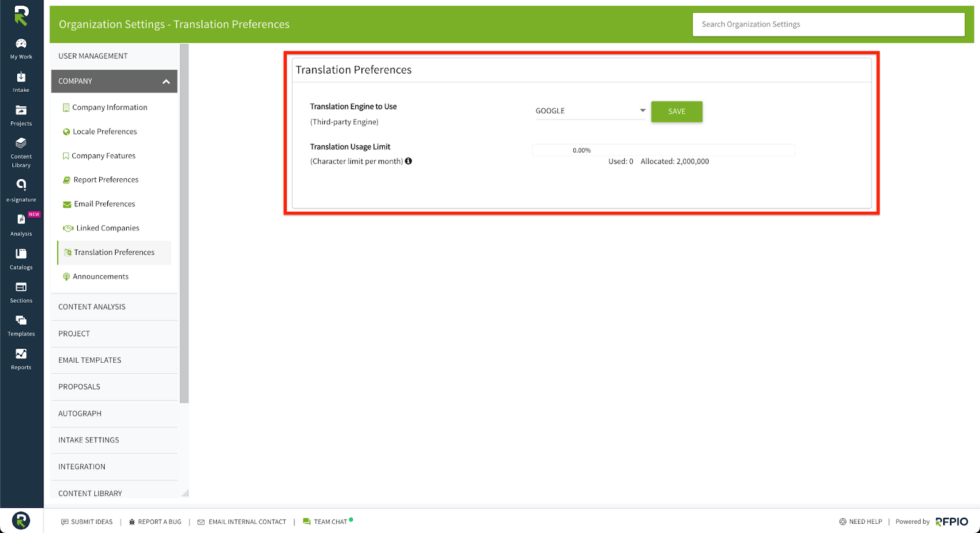Open Sections in sidebar

point(21,293)
